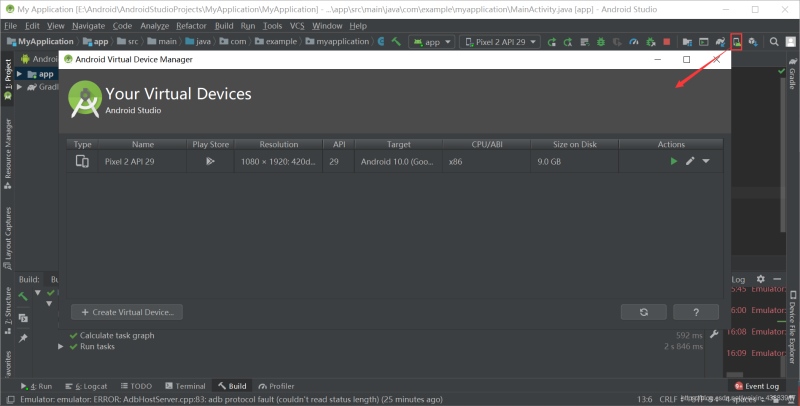Image resolution: width=800 pixels, height=406 pixels.
Task: Click the user avatar icon in toolbar
Action: pos(790,42)
